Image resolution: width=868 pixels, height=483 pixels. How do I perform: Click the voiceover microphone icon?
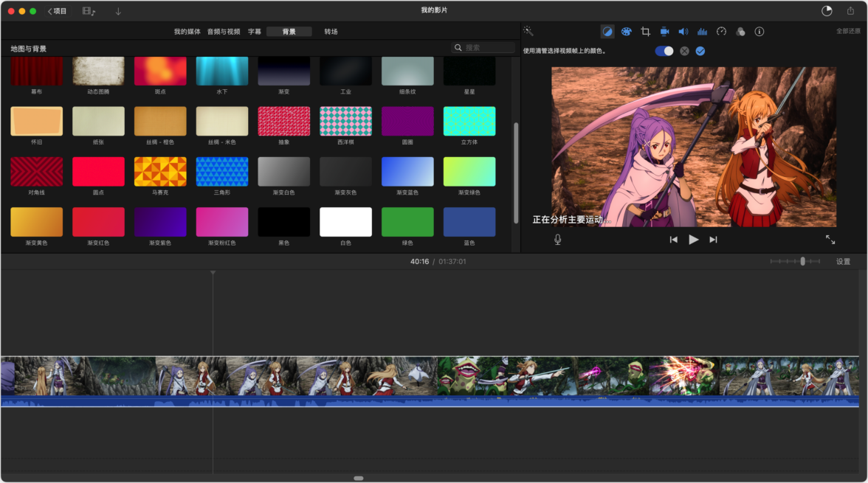(x=557, y=240)
